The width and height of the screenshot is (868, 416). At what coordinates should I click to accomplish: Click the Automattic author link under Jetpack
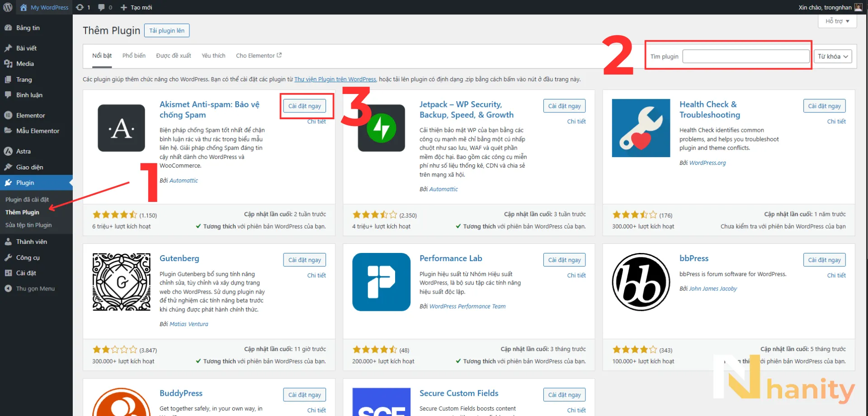point(443,189)
